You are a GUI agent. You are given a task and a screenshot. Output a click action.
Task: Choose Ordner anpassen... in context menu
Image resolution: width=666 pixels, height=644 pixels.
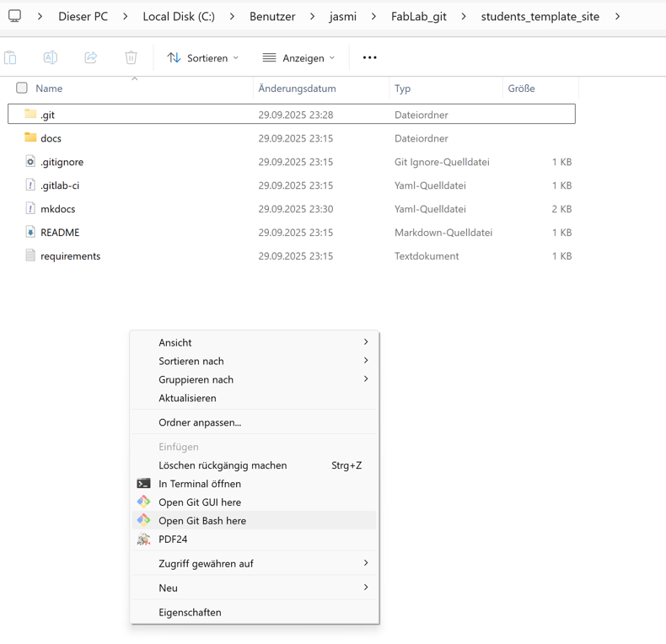(254, 422)
